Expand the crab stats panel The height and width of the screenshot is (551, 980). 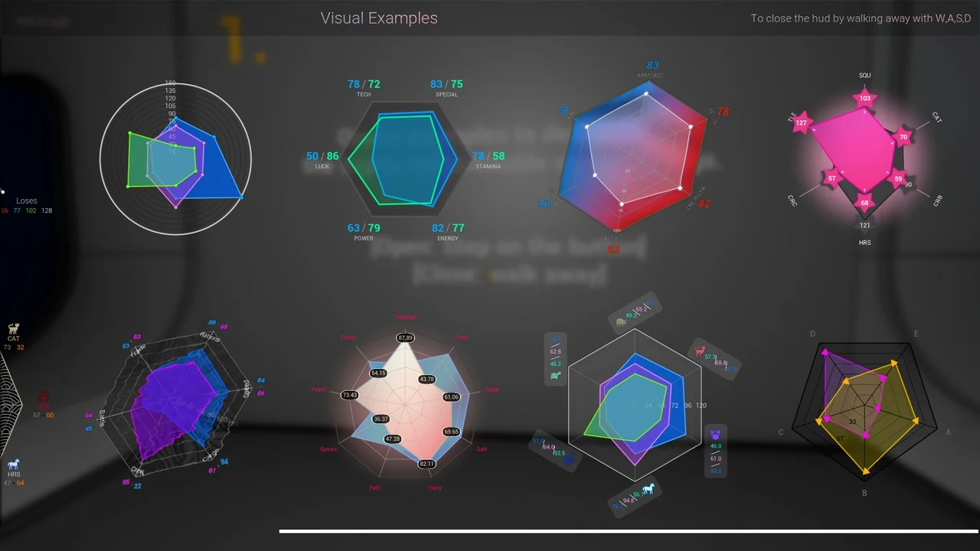[x=715, y=450]
